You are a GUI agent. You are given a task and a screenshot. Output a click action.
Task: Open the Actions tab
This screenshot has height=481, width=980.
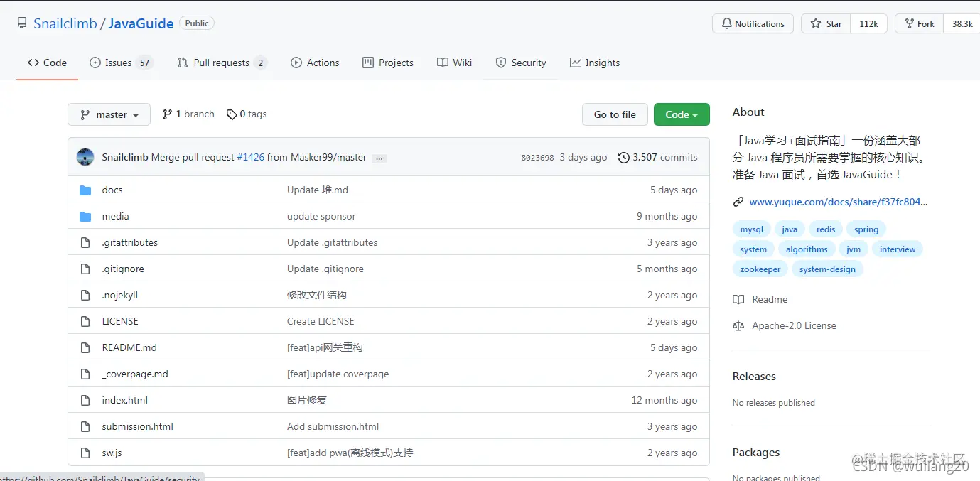(x=315, y=63)
